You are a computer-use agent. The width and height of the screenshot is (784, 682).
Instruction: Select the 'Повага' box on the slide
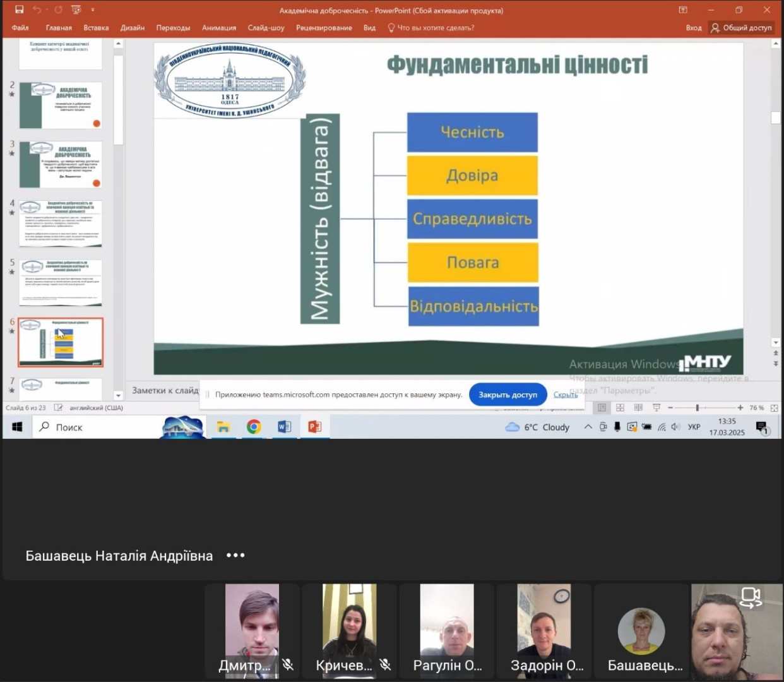click(473, 263)
